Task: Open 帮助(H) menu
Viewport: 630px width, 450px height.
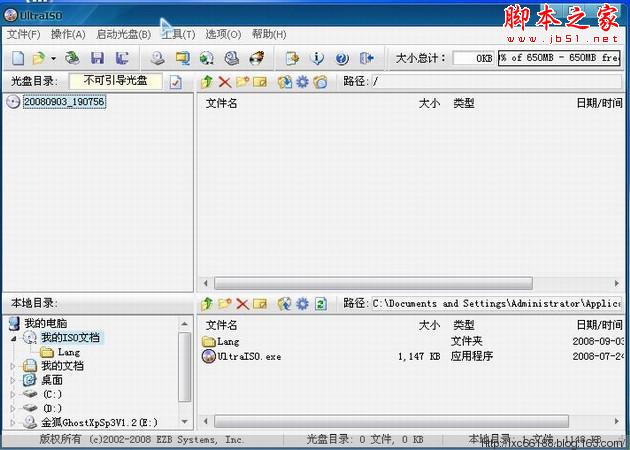Action: (269, 35)
